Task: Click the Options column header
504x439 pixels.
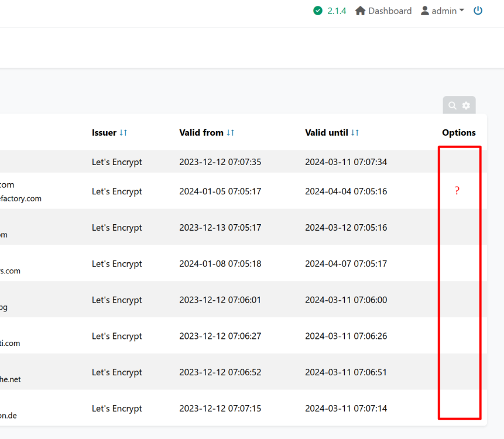Action: [459, 133]
